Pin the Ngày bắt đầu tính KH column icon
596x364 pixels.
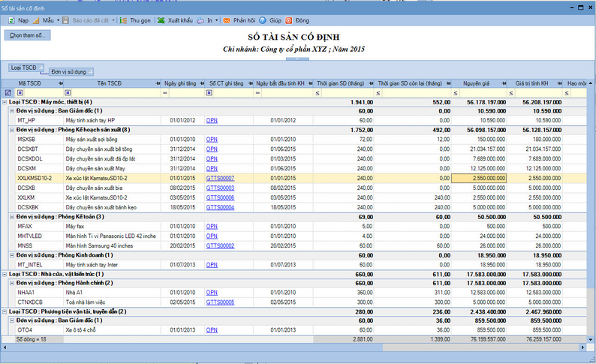[x=311, y=83]
